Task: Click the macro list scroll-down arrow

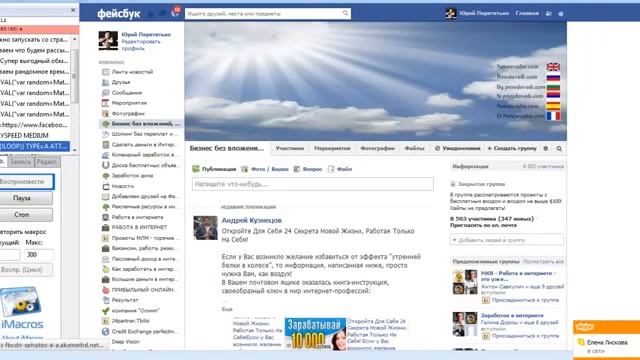Action: pyautogui.click(x=74, y=150)
